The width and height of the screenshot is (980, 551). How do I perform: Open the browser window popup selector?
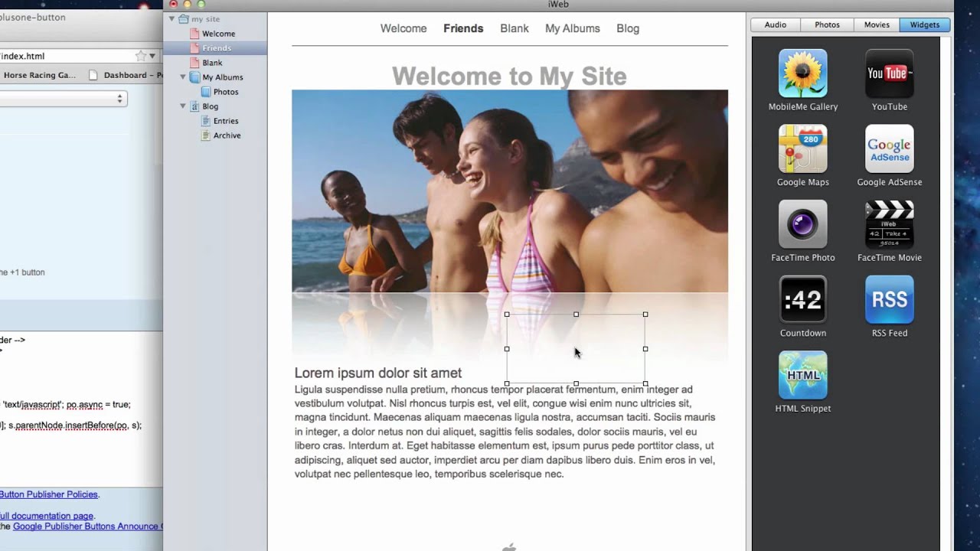[x=64, y=99]
